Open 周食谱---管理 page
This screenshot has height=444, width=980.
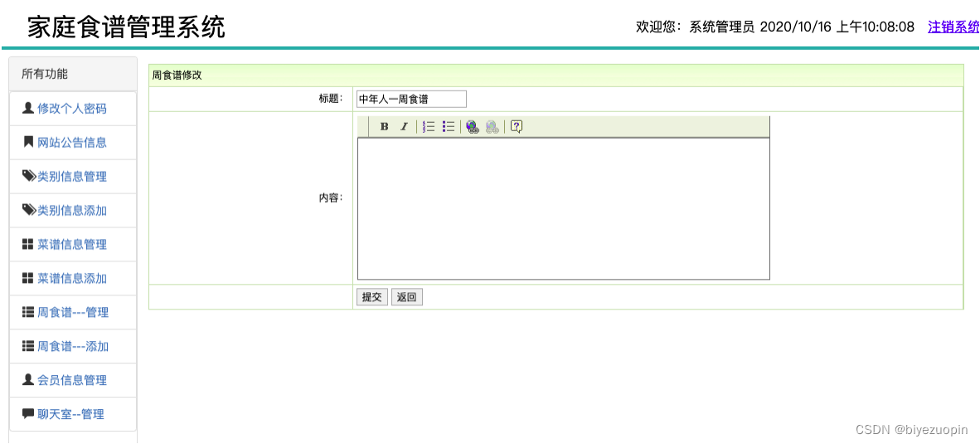click(73, 312)
